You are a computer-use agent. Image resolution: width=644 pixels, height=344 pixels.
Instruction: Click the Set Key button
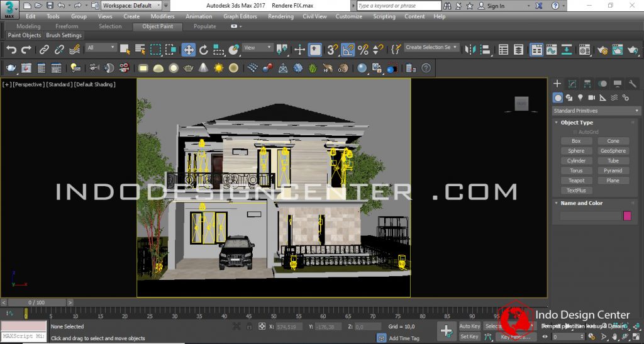(x=469, y=336)
